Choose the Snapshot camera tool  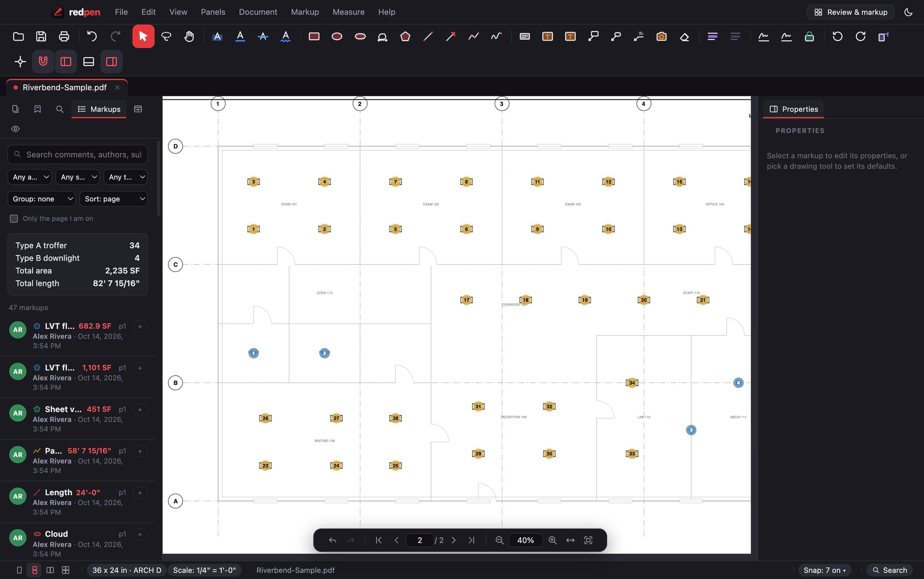click(x=661, y=37)
